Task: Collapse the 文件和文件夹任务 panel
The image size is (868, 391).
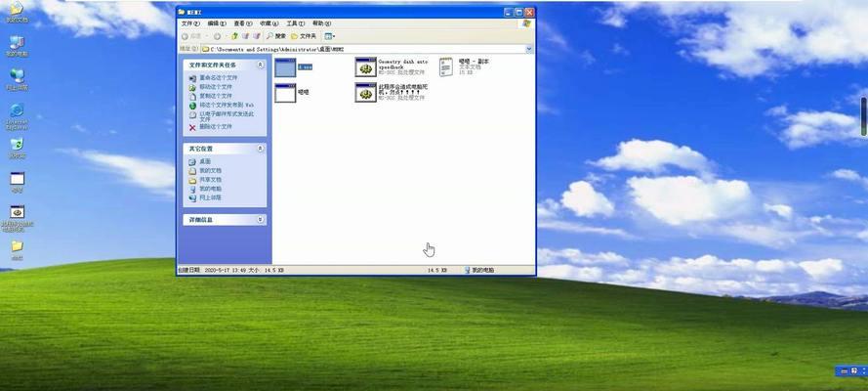Action: pyautogui.click(x=260, y=65)
